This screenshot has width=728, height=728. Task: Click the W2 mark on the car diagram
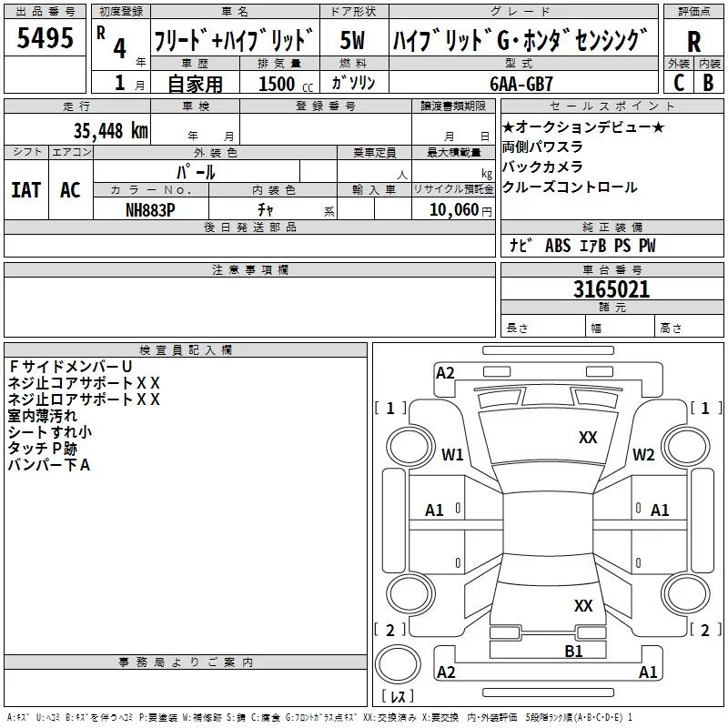click(643, 454)
